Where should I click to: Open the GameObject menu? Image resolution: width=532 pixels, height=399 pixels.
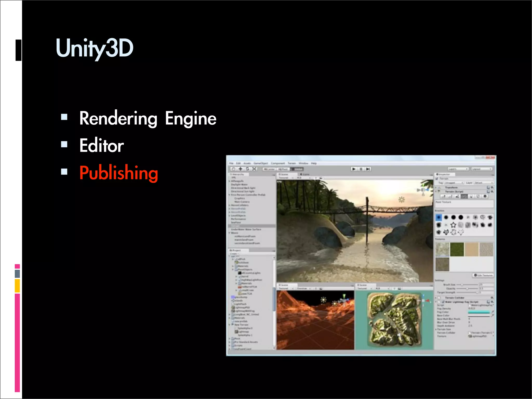(x=261, y=163)
